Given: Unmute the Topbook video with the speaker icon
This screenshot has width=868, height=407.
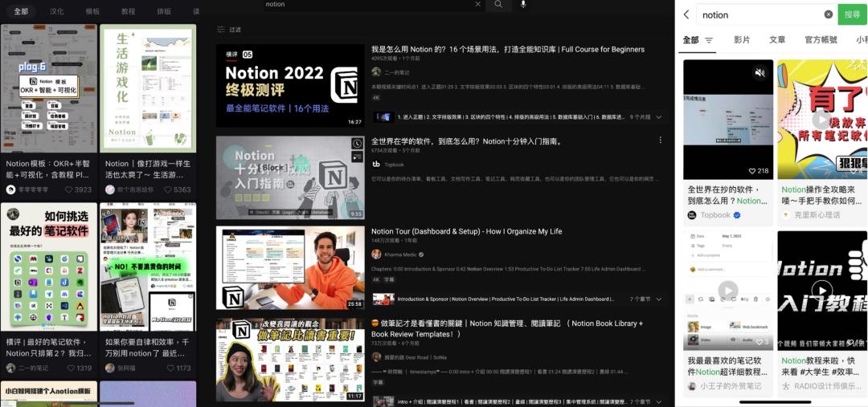Looking at the screenshot, I should tap(760, 72).
